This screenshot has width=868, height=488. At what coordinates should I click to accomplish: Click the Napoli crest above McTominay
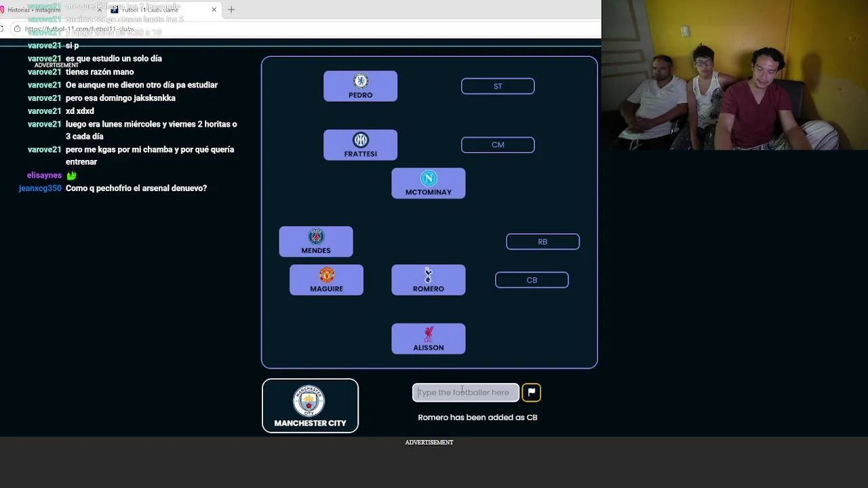(429, 178)
